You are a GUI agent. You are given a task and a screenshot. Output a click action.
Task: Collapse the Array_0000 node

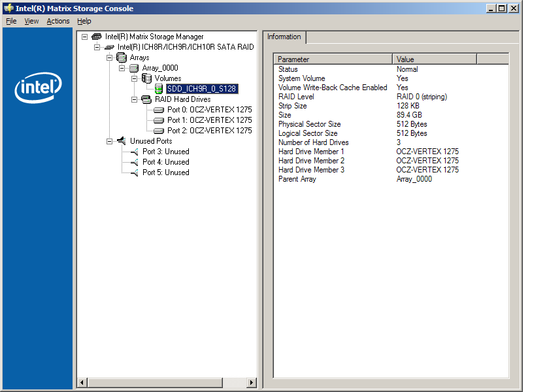tap(122, 68)
